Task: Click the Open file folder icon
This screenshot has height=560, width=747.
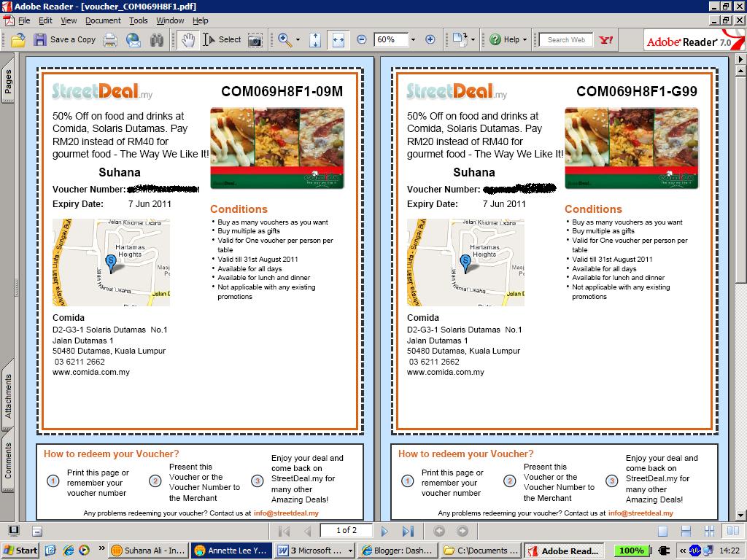Action: tap(18, 40)
